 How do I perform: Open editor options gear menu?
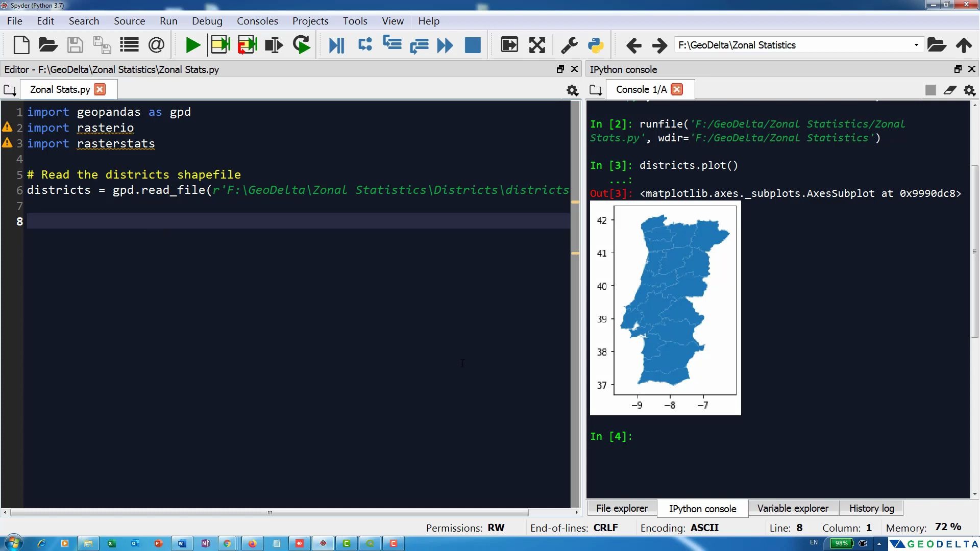point(572,90)
